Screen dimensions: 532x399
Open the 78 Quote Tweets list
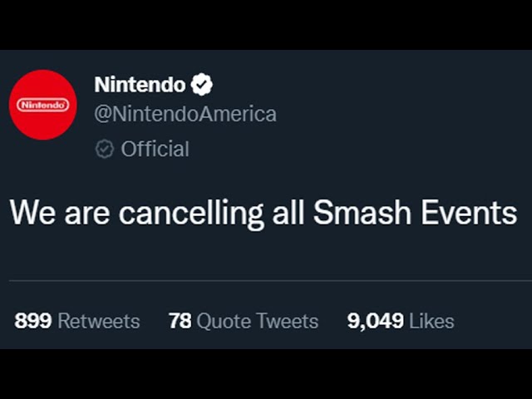(243, 321)
